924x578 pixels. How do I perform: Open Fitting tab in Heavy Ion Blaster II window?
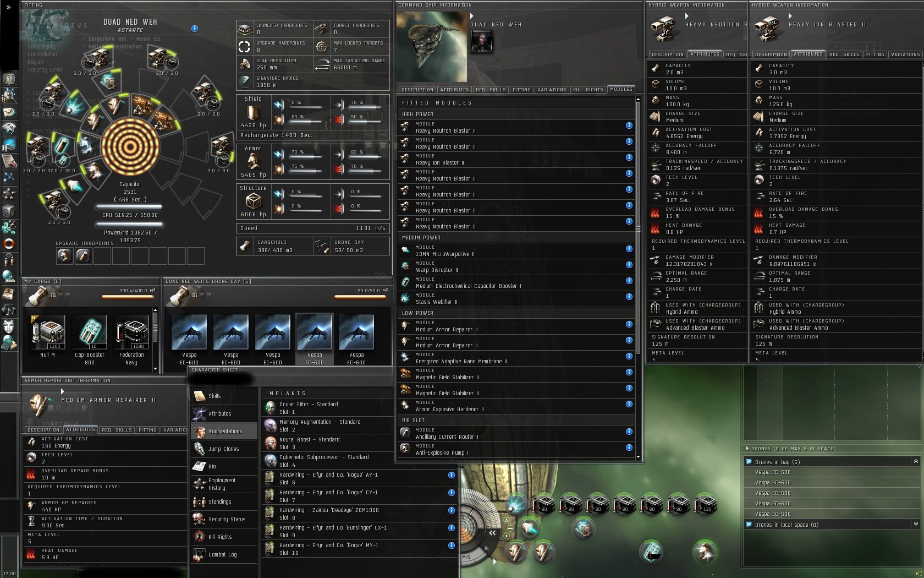pyautogui.click(x=875, y=54)
